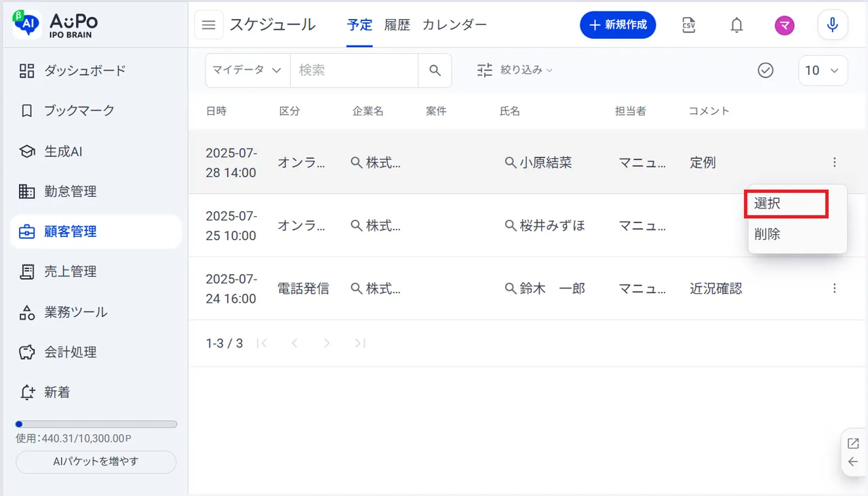
Task: Open the page size dropdown showing 10
Action: pos(823,71)
